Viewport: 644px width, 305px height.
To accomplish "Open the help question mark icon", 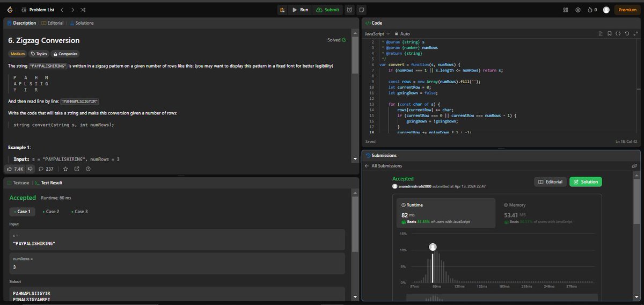I will [x=88, y=169].
